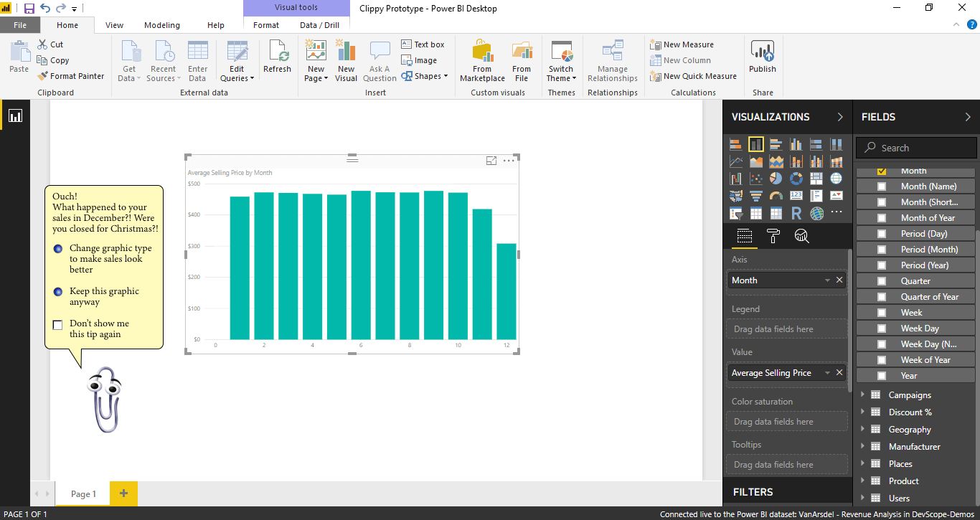Open the Analytics magnifier pane

pos(801,236)
